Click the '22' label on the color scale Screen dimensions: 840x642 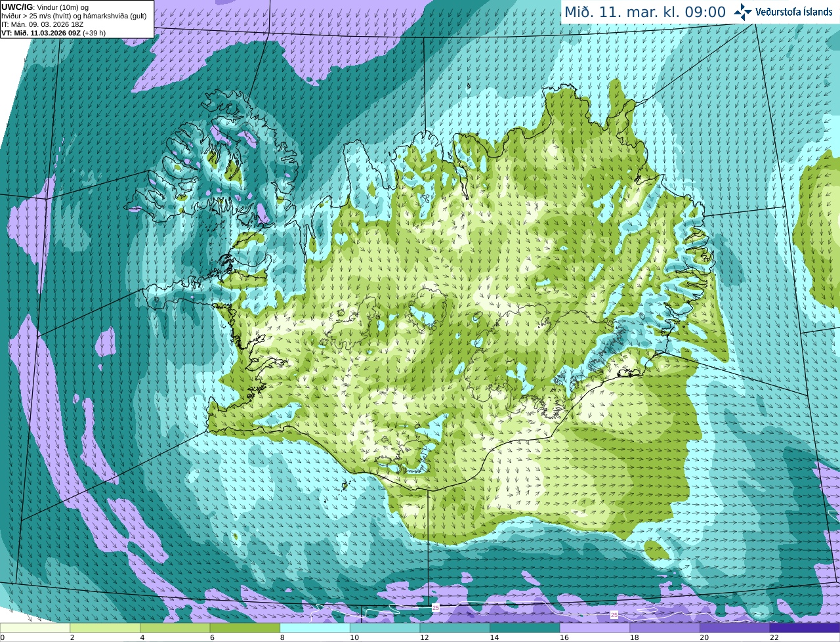click(x=774, y=637)
